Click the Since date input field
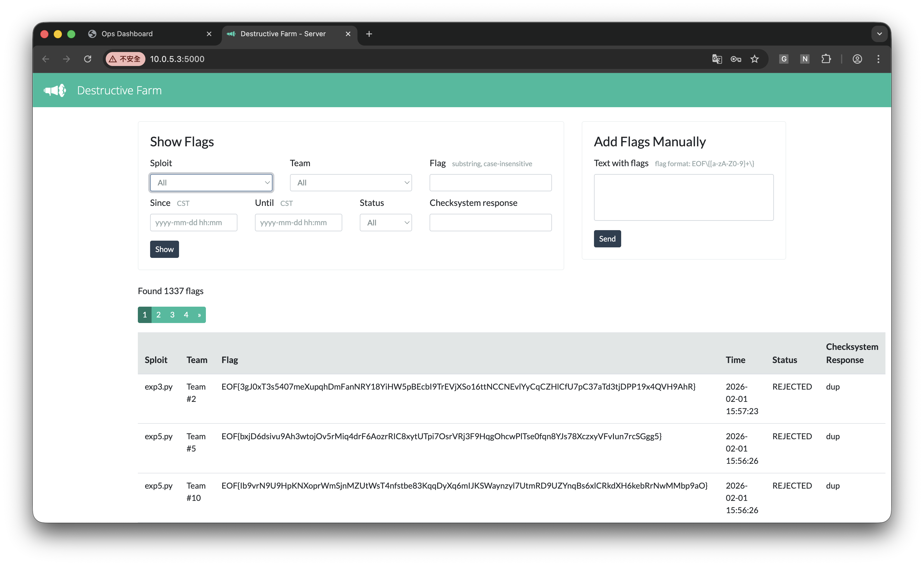The image size is (924, 566). click(194, 223)
